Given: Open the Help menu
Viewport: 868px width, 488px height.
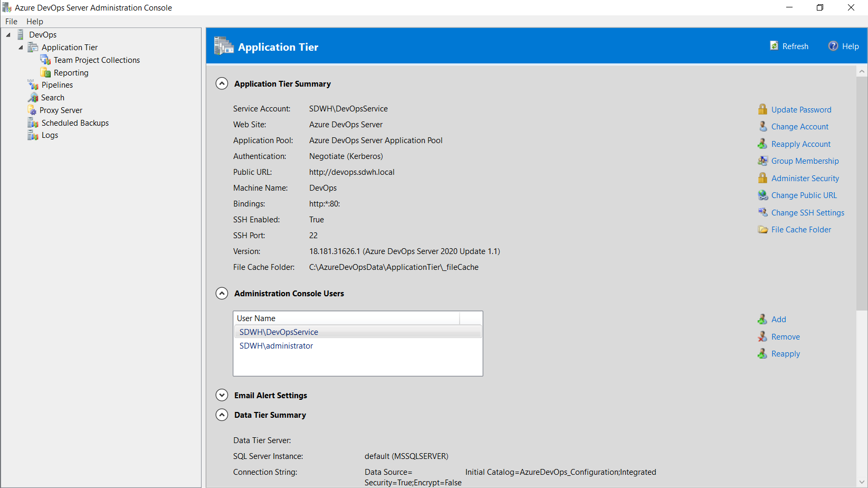Looking at the screenshot, I should click(x=35, y=22).
